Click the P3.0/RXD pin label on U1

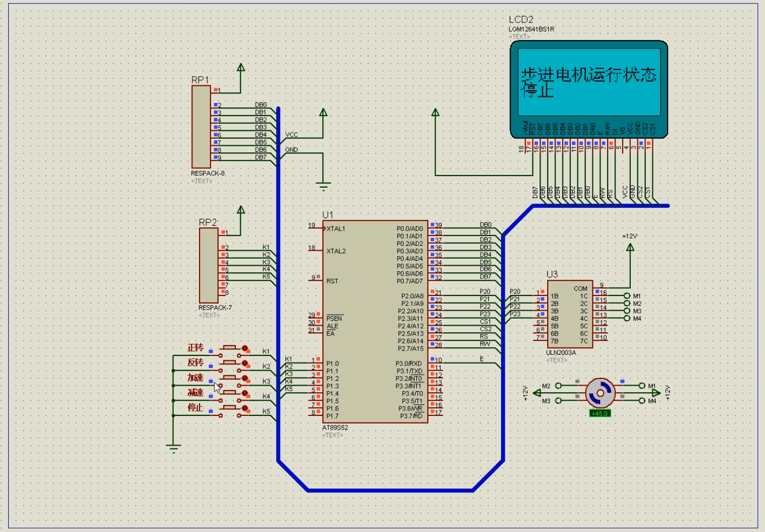pyautogui.click(x=409, y=364)
